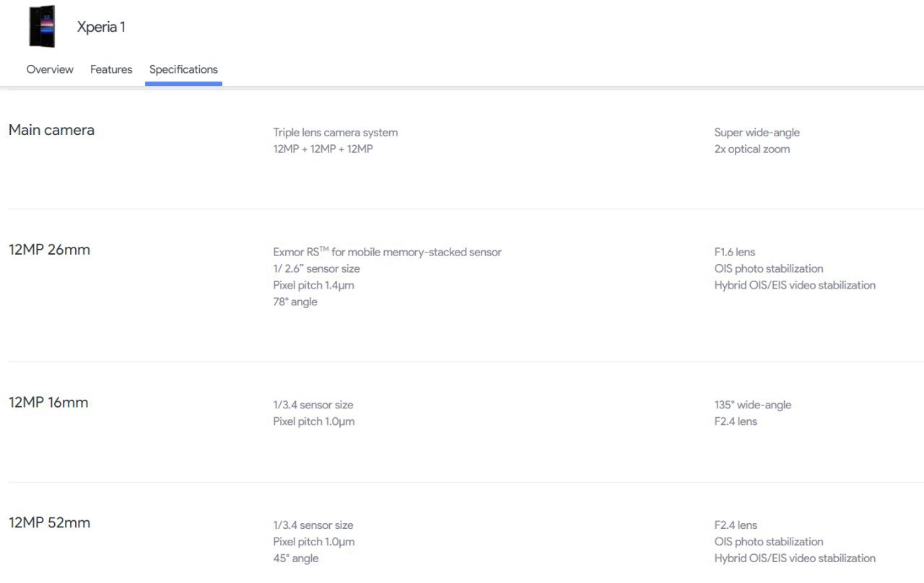Click the 45° angle specification
This screenshot has width=924, height=583.
[x=295, y=558]
